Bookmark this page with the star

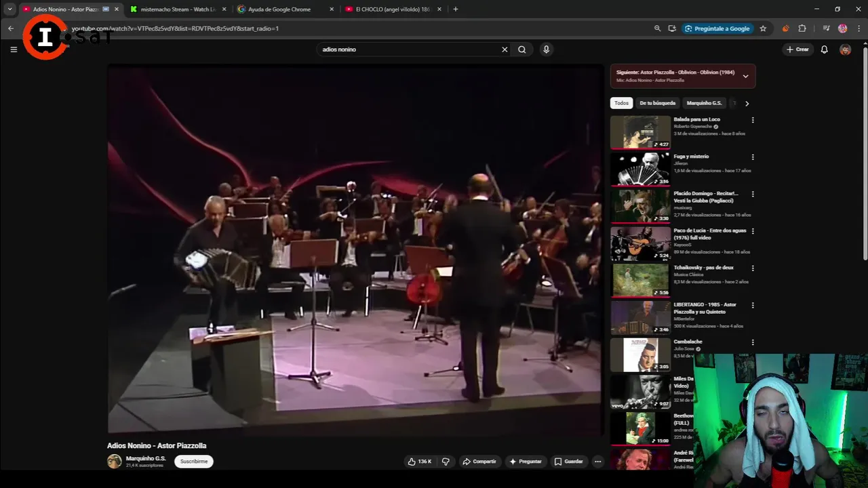[763, 28]
